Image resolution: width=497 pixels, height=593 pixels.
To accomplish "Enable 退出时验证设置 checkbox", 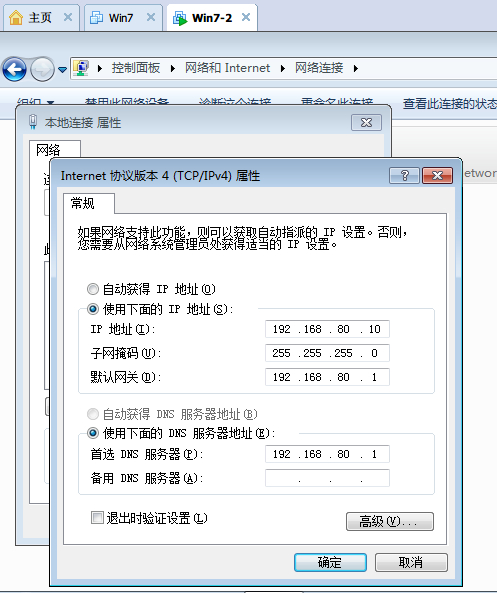I will point(97,517).
